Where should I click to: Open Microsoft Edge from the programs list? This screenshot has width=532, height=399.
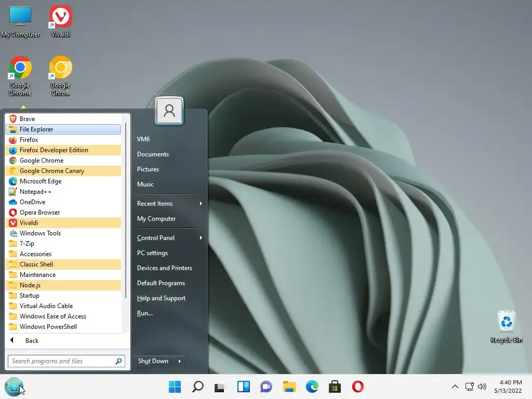[x=63, y=181]
